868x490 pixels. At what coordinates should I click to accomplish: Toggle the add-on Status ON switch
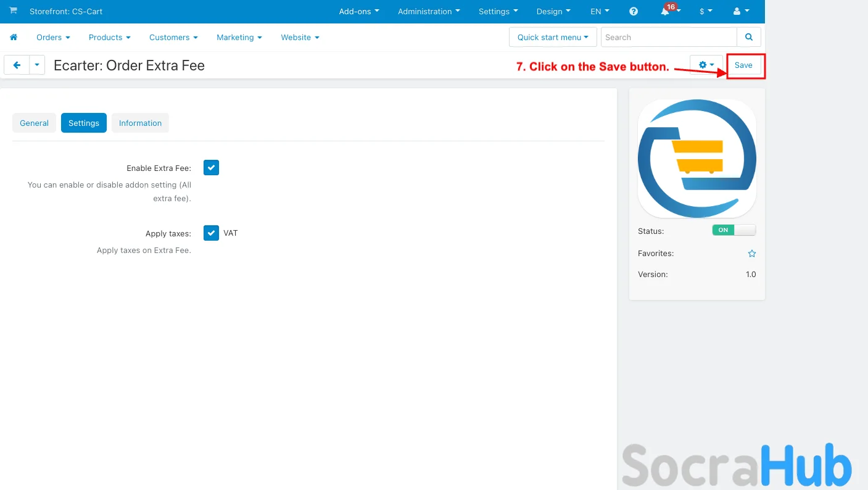coord(734,230)
